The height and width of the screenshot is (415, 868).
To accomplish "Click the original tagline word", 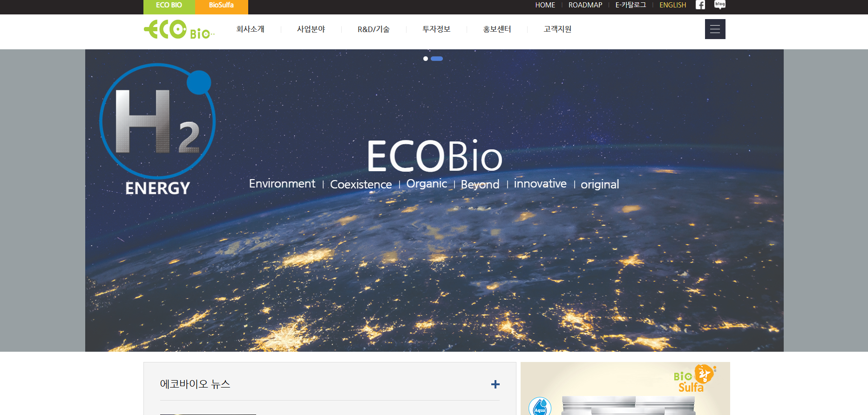I will 600,185.
